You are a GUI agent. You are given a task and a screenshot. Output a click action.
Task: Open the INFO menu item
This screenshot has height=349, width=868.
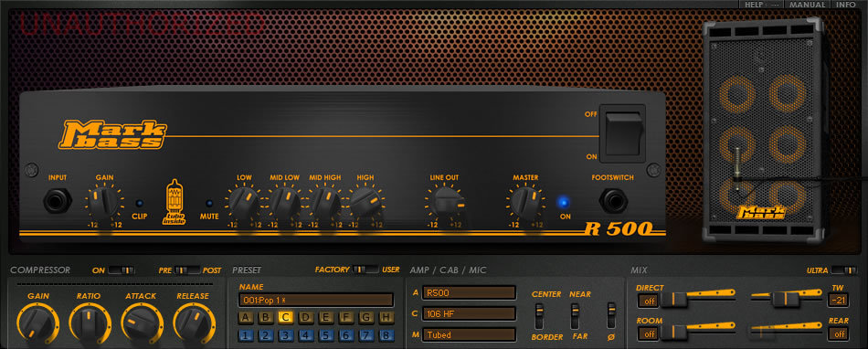coord(846,5)
